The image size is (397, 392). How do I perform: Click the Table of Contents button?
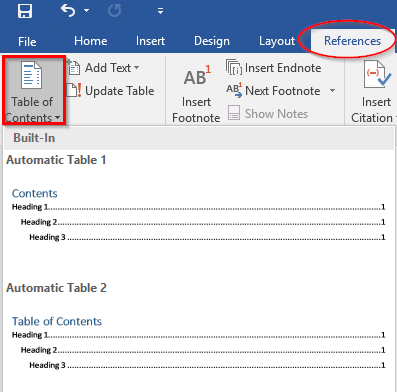tap(33, 91)
